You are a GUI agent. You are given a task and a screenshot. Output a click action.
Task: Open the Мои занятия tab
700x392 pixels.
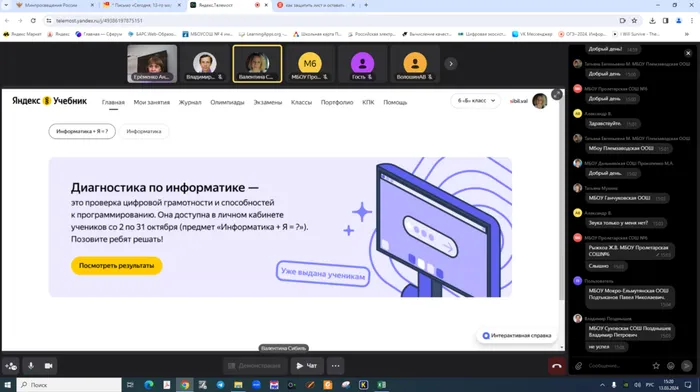pyautogui.click(x=152, y=102)
